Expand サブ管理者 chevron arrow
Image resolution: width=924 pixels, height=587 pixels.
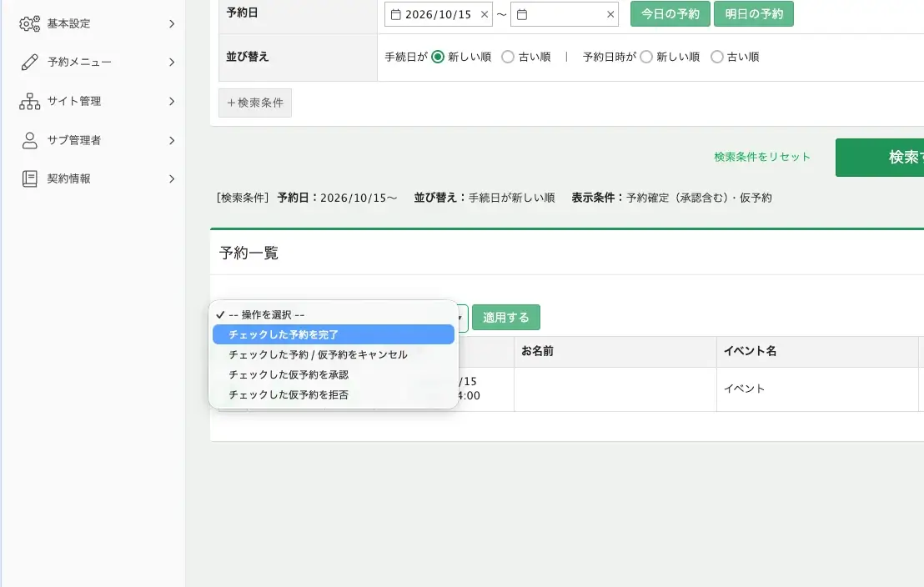tap(172, 140)
